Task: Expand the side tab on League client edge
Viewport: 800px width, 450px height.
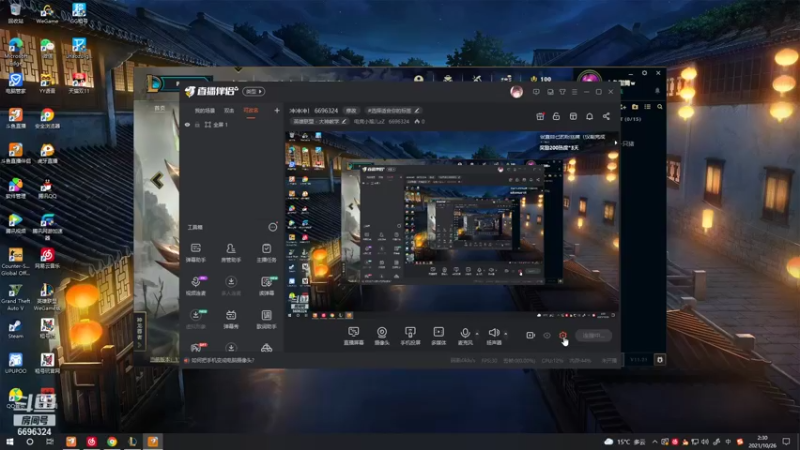Action: (x=140, y=331)
